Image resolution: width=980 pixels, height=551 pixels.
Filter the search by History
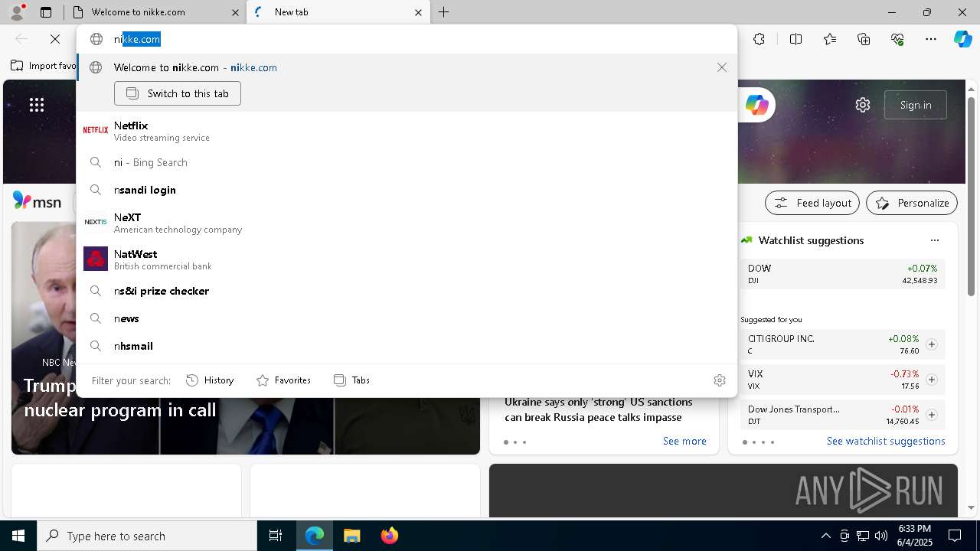[210, 380]
